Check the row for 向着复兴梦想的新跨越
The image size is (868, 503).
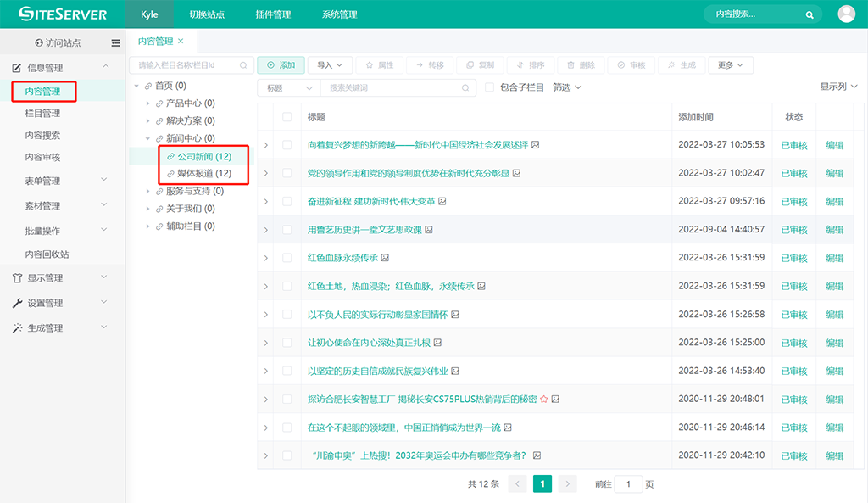coord(287,144)
